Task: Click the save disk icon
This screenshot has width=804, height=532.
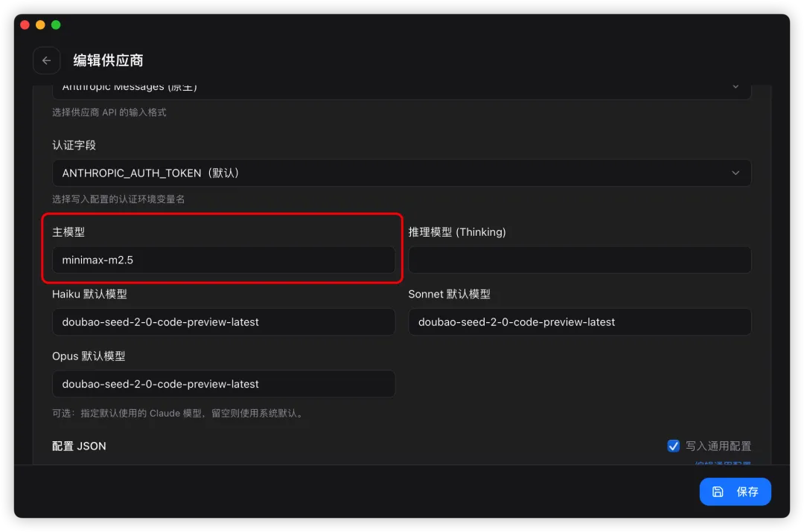Action: (718, 492)
